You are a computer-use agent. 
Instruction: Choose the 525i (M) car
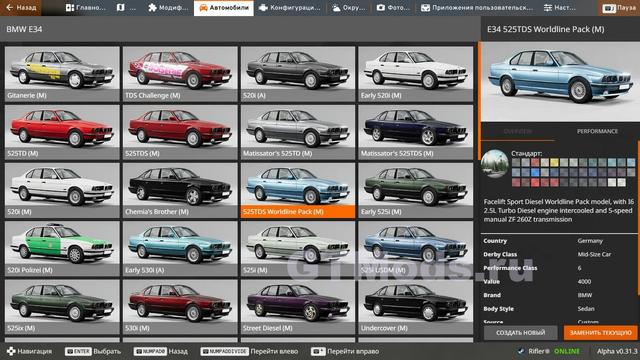coord(298,249)
